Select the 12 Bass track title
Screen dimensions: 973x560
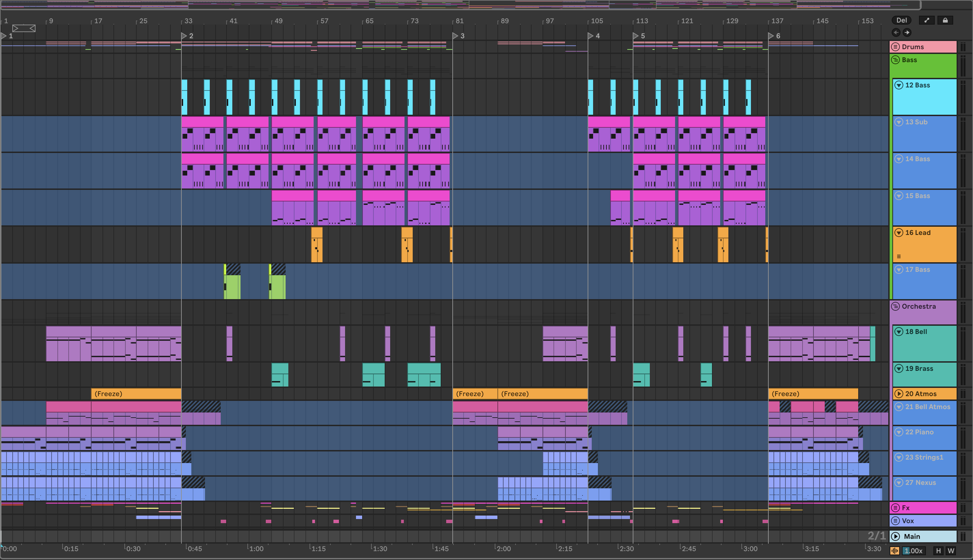pyautogui.click(x=918, y=85)
